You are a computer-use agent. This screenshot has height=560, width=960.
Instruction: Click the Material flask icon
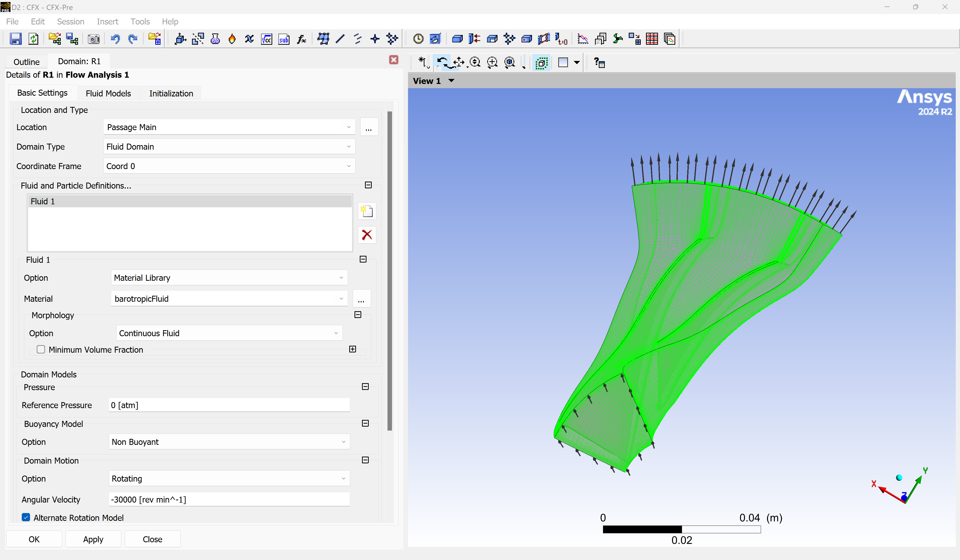tap(215, 39)
